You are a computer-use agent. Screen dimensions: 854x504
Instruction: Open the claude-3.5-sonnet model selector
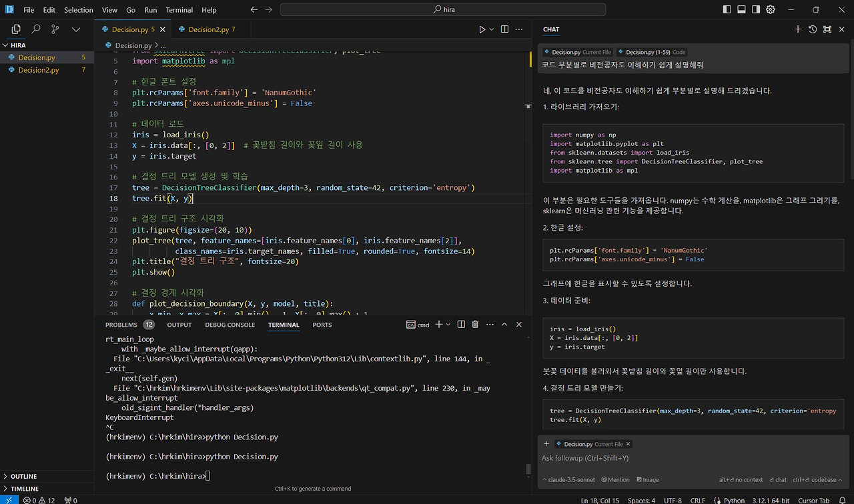pyautogui.click(x=570, y=479)
